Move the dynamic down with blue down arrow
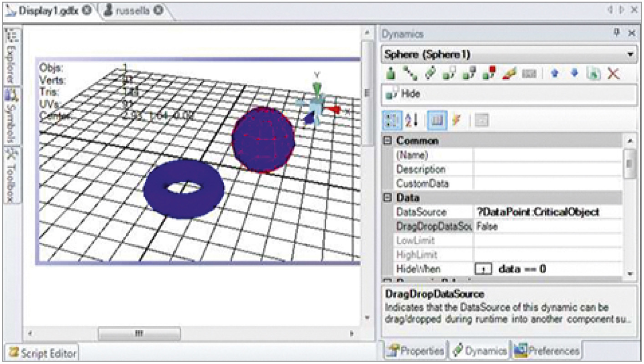The height and width of the screenshot is (364, 644). 574,74
